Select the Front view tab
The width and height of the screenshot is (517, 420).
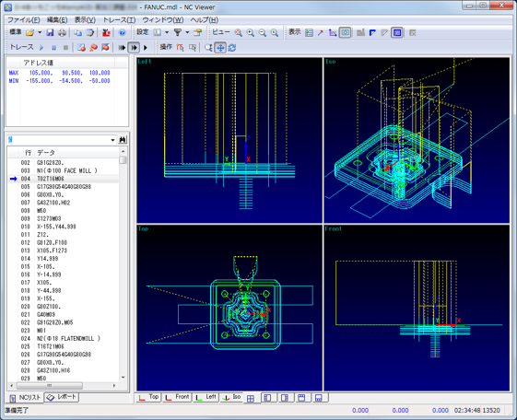(x=177, y=397)
